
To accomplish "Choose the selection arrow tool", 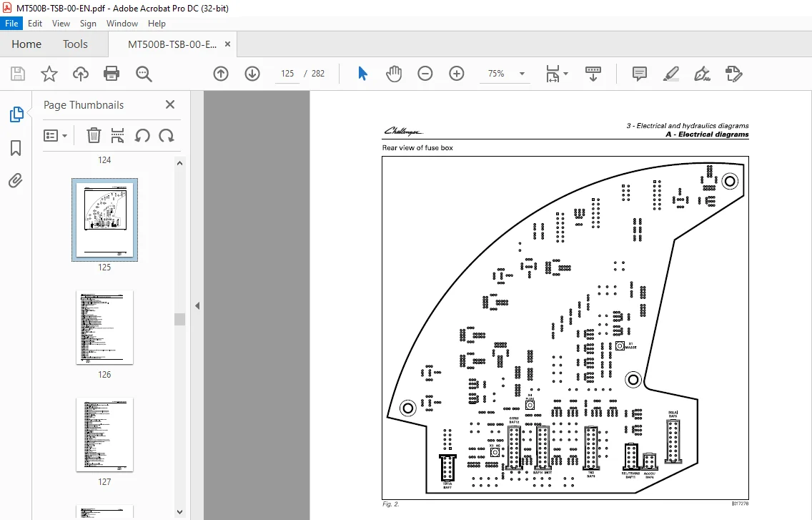I will point(362,74).
